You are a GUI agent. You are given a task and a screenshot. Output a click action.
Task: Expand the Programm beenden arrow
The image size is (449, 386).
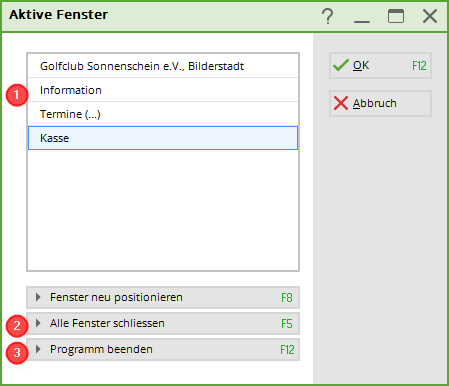[38, 349]
